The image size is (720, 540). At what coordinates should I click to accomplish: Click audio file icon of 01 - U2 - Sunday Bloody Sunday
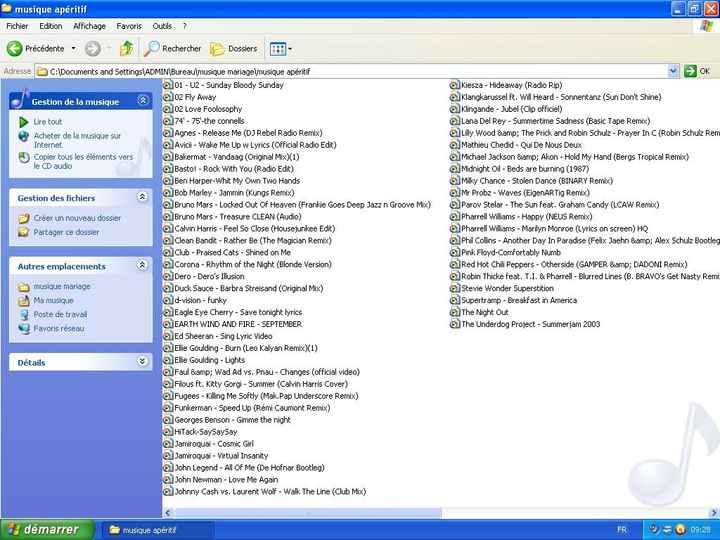tap(168, 85)
